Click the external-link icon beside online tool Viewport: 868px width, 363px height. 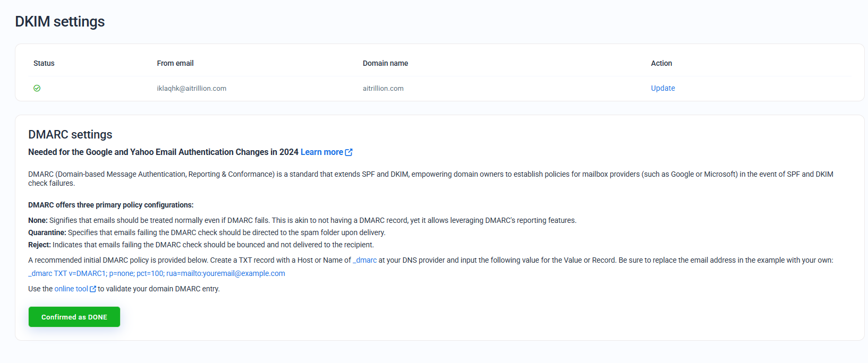pyautogui.click(x=93, y=289)
